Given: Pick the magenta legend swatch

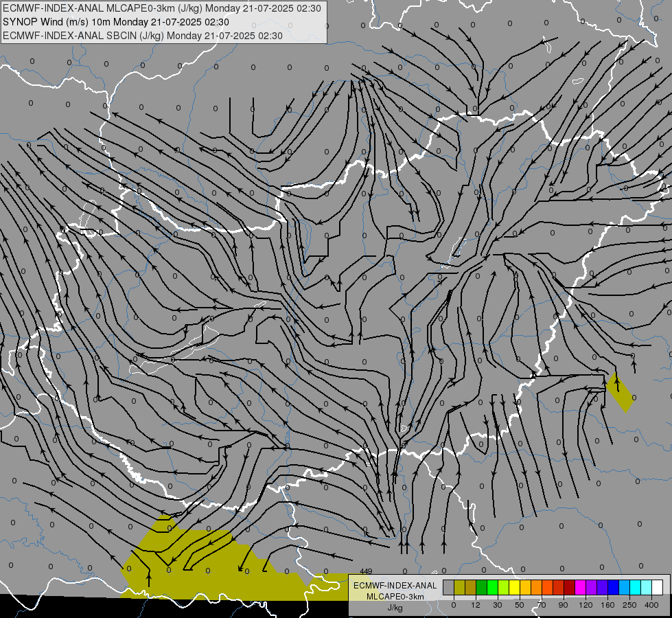Looking at the screenshot, I should tap(580, 587).
